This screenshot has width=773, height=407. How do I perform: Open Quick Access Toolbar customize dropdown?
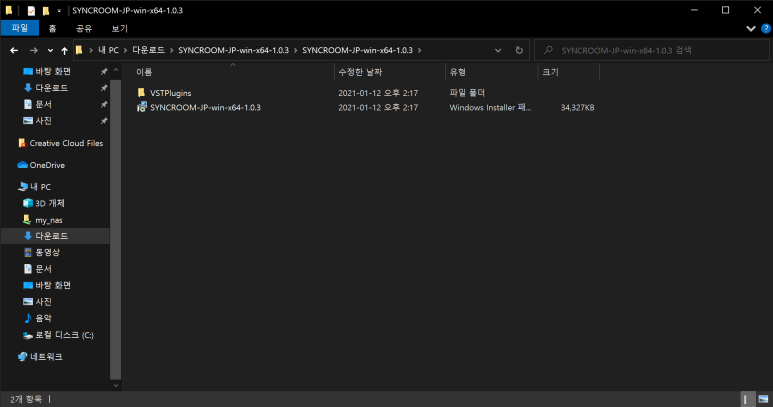(59, 10)
